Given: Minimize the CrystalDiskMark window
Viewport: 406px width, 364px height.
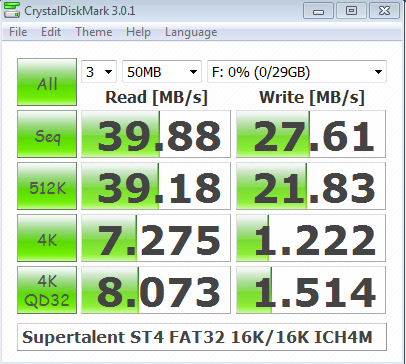Looking at the screenshot, I should pyautogui.click(x=318, y=11).
